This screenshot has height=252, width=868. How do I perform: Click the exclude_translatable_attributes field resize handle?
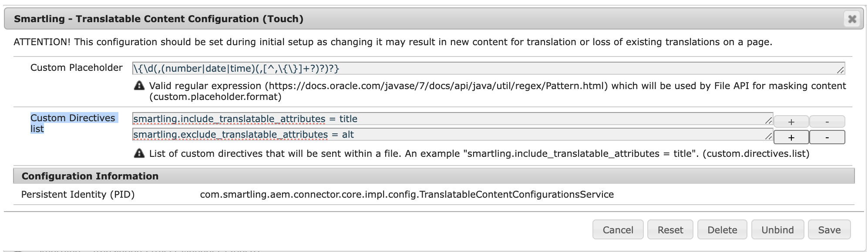pos(769,136)
